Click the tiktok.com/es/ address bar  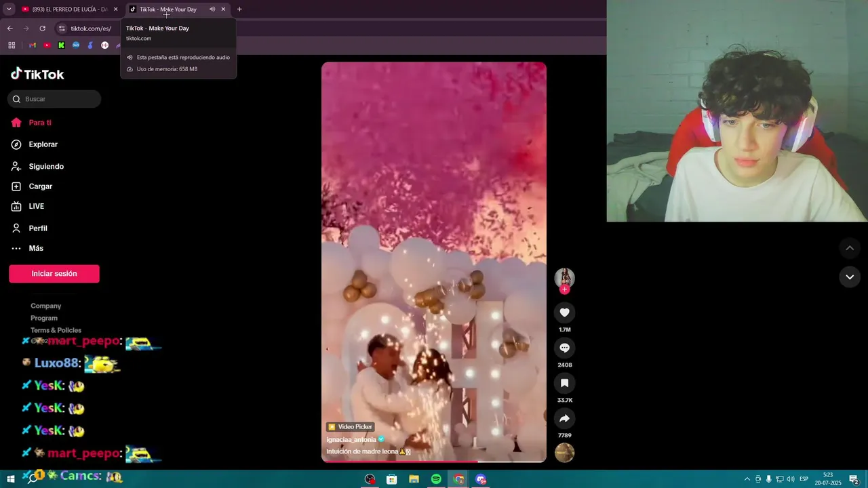(91, 28)
